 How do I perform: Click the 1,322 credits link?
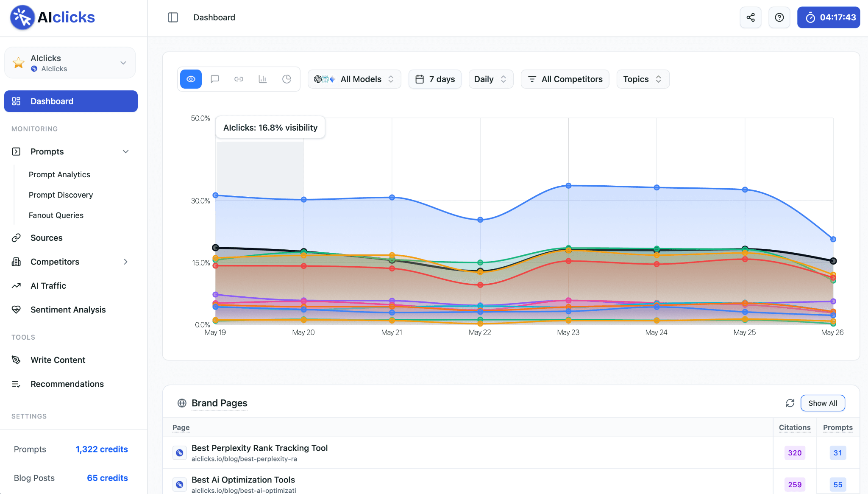(x=102, y=449)
